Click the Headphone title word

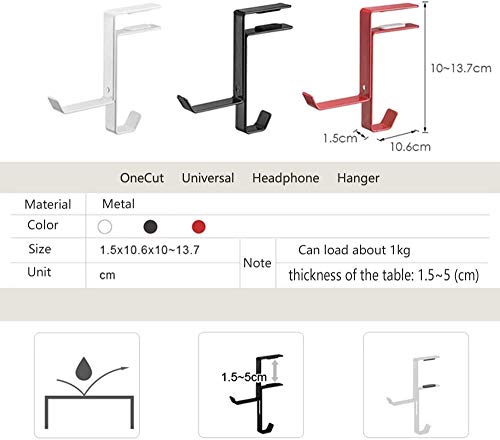pyautogui.click(x=286, y=178)
